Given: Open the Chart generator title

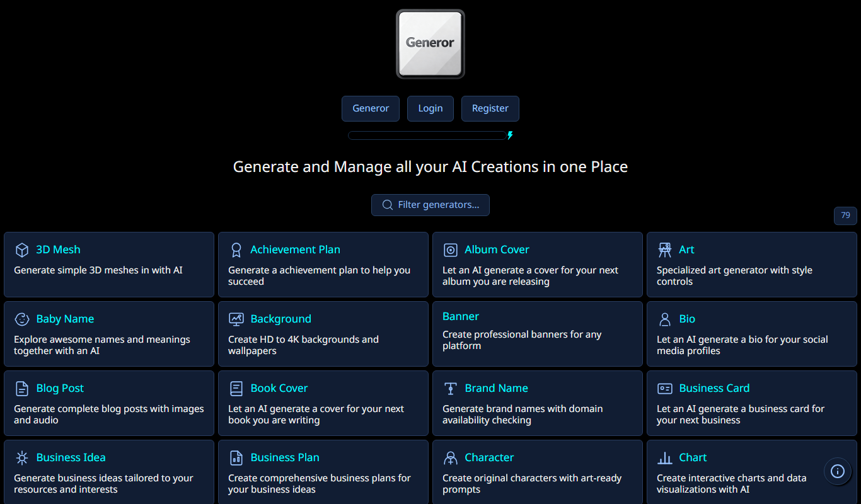Looking at the screenshot, I should click(x=693, y=457).
